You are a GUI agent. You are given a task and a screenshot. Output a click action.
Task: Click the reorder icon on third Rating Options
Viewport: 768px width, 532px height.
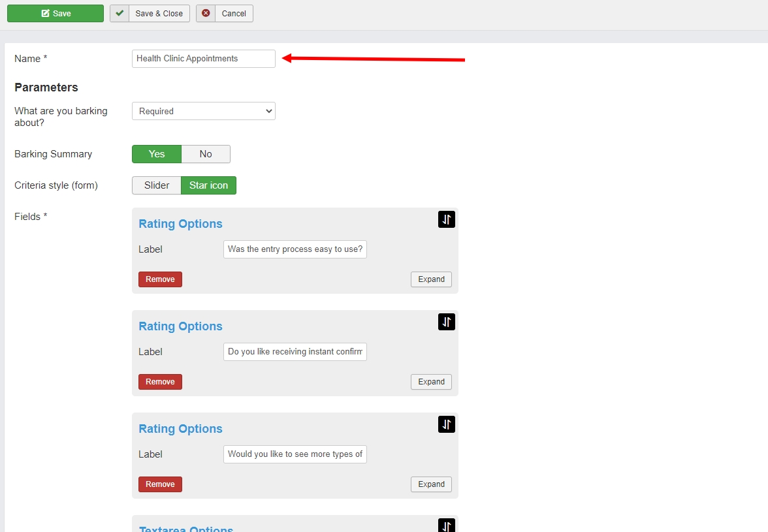447,424
